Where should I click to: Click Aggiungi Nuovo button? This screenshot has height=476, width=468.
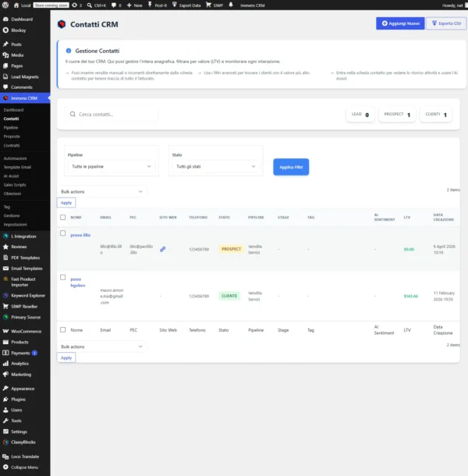click(x=400, y=23)
